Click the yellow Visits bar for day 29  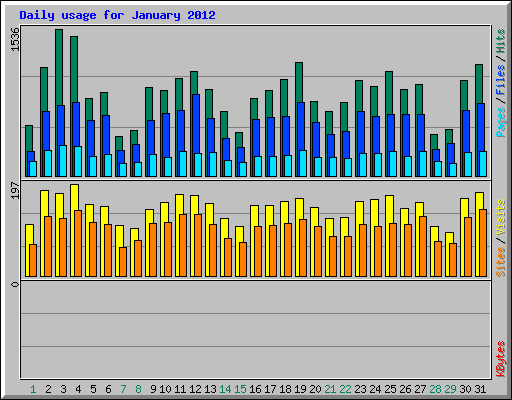coord(449,237)
